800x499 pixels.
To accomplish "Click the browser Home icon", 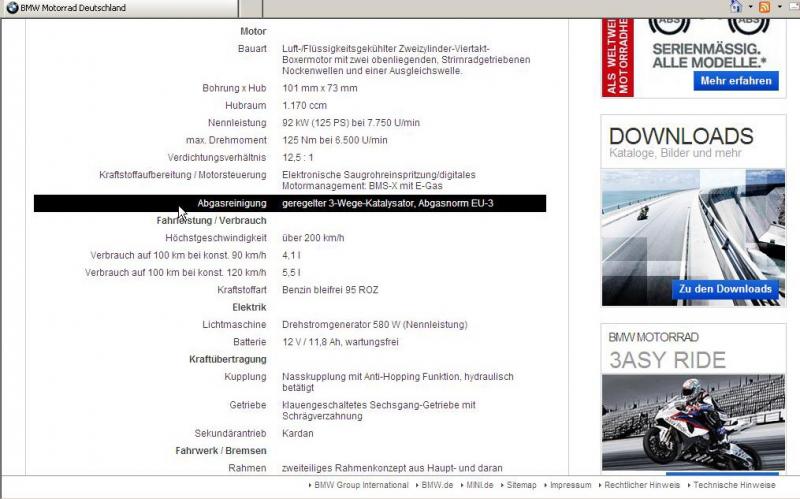I will [x=736, y=7].
